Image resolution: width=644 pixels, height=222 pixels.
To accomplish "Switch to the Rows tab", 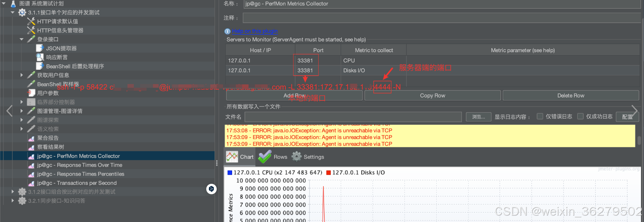I will tap(273, 157).
